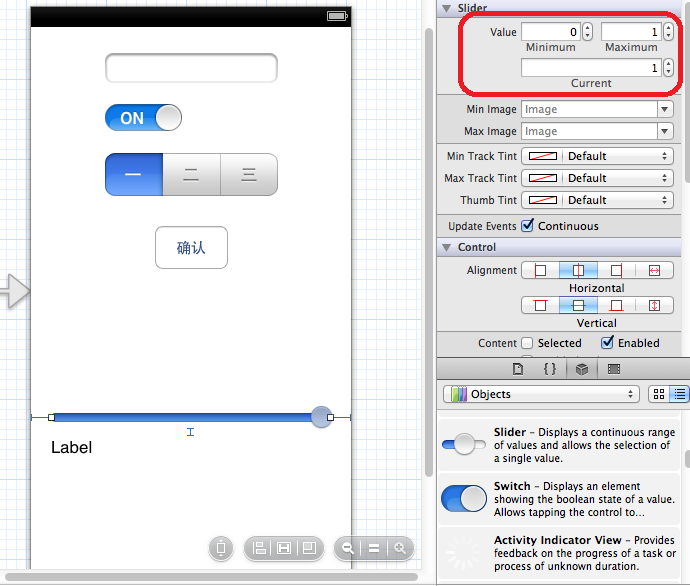Collapse the Slider inspector section
The height and width of the screenshot is (586, 690).
click(x=447, y=8)
